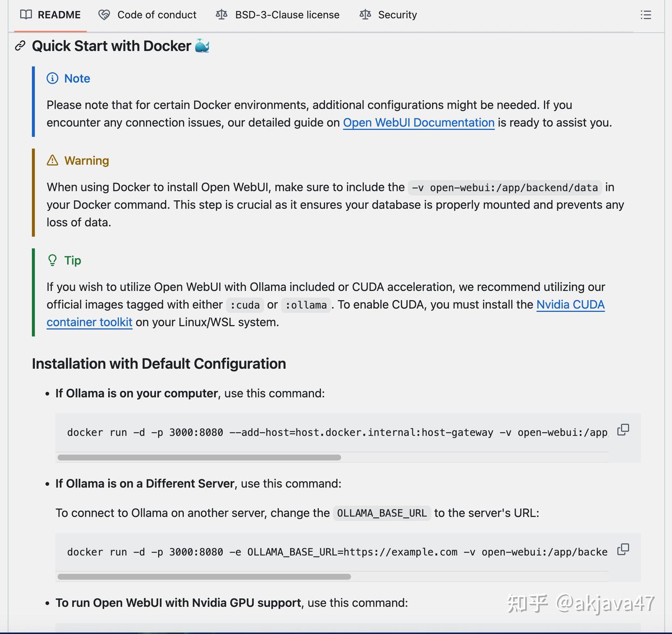
Task: Click the Warning triangle icon
Action: coord(53,161)
